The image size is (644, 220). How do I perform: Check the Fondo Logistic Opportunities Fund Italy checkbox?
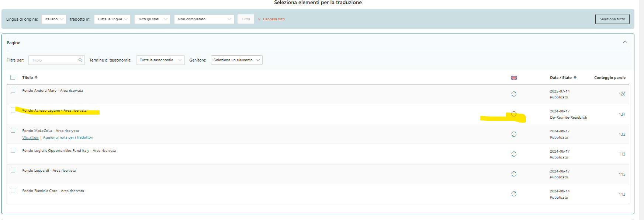pyautogui.click(x=13, y=150)
